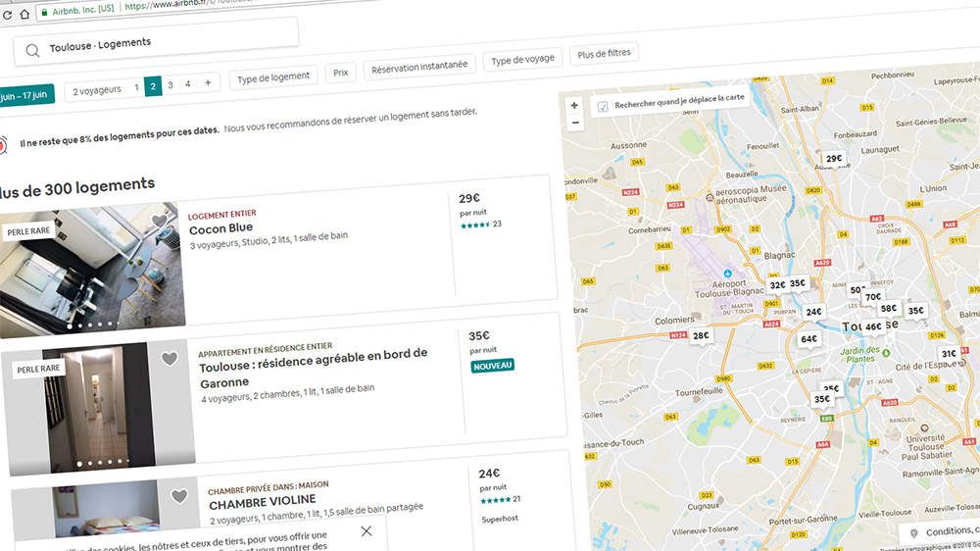The width and height of the screenshot is (980, 551).
Task: Click the NOUVEAU badge on Garonne listing
Action: (x=493, y=366)
